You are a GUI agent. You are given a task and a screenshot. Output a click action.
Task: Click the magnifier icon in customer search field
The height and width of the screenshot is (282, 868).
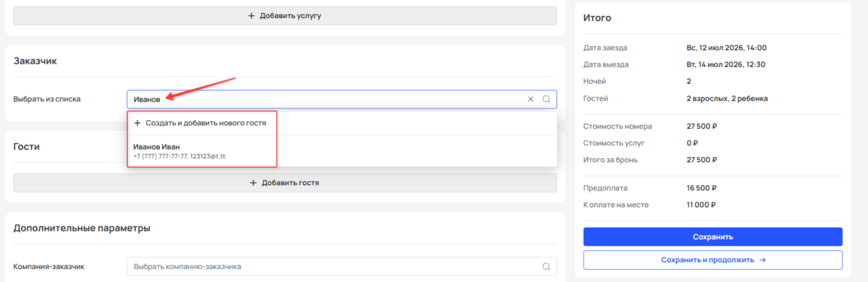pos(547,99)
